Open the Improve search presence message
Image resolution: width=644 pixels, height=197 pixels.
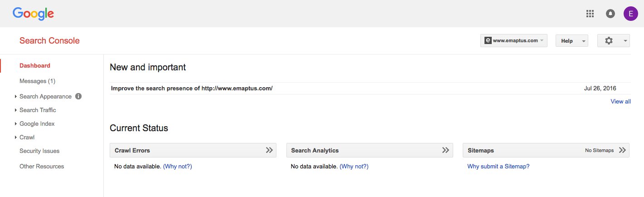(192, 88)
